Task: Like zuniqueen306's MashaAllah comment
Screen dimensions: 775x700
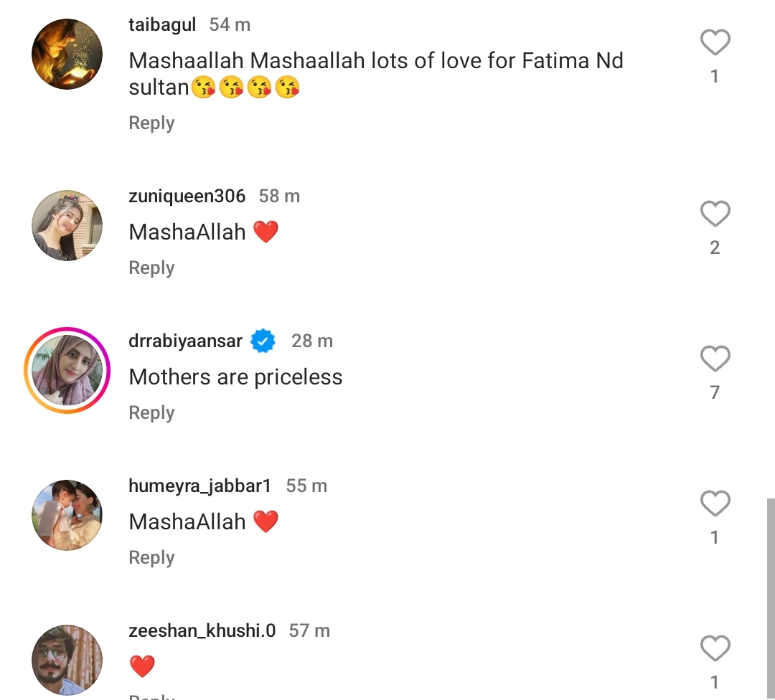Action: 715,214
